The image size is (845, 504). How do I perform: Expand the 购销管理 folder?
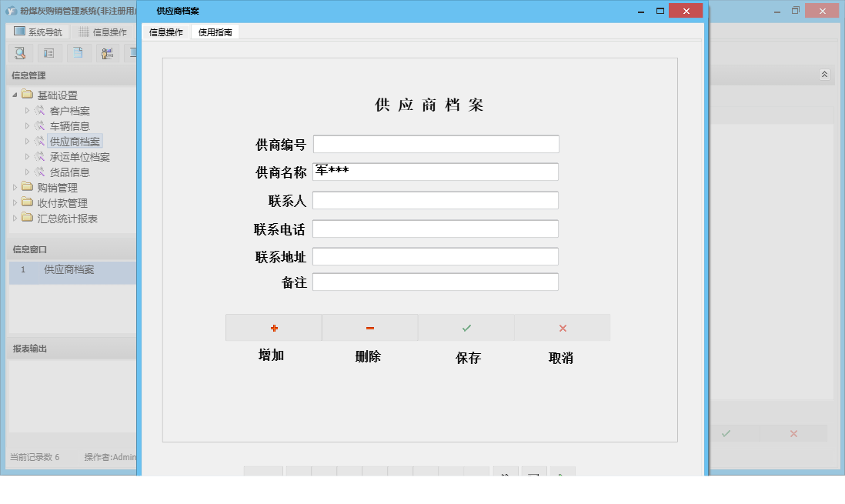[17, 187]
